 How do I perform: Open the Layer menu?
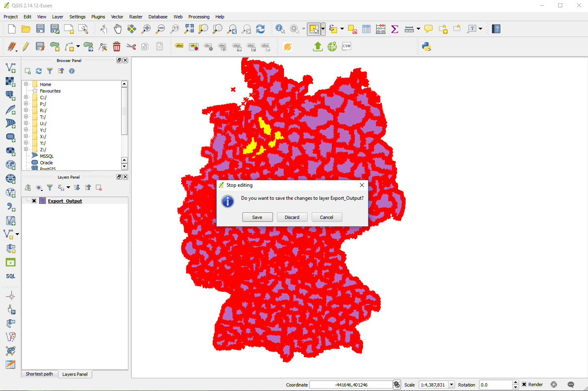pos(58,17)
